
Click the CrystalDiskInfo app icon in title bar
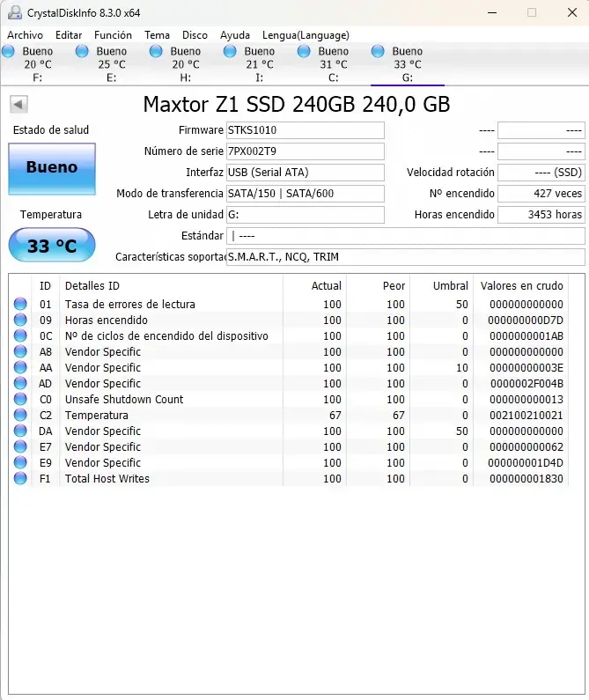[x=15, y=12]
